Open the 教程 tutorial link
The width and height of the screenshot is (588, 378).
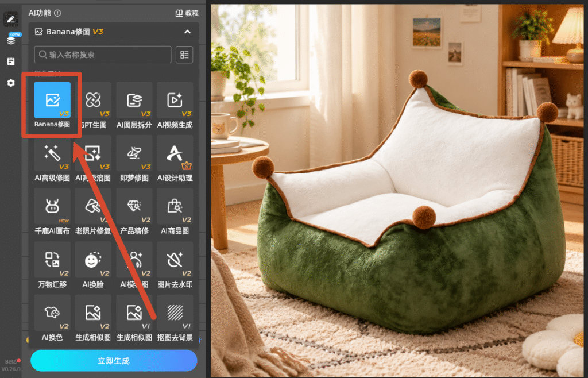[187, 13]
